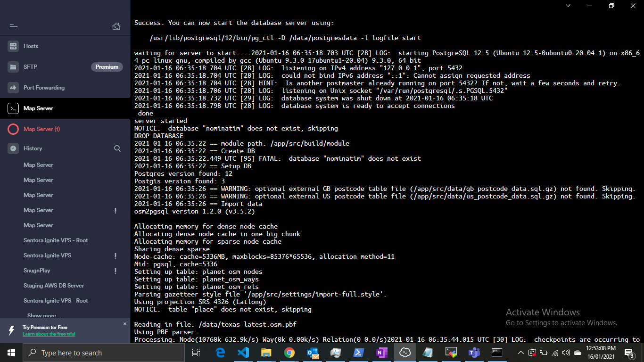Click the red error circle on Map Server (1)
The height and width of the screenshot is (362, 644).
pos(13,129)
